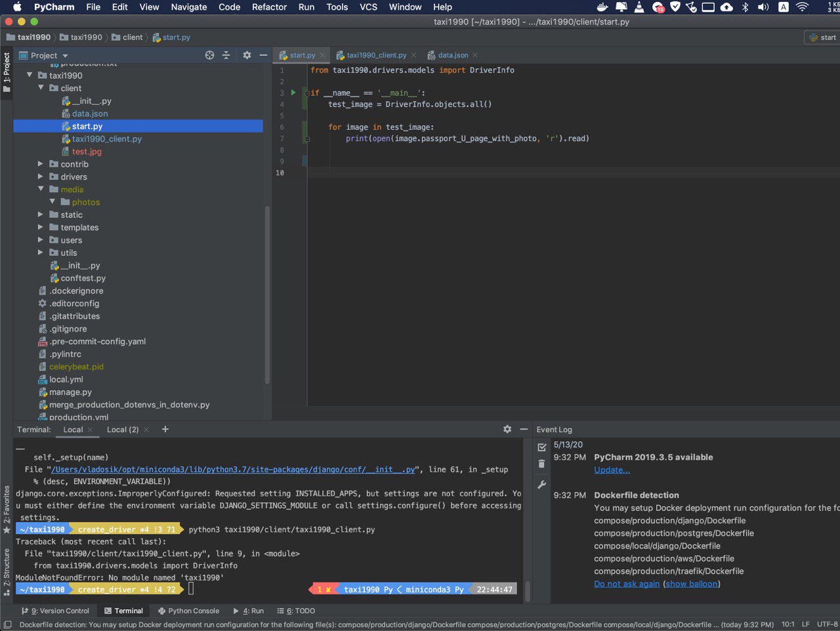840x631 pixels.
Task: Open the Apple menu
Action: [x=18, y=7]
